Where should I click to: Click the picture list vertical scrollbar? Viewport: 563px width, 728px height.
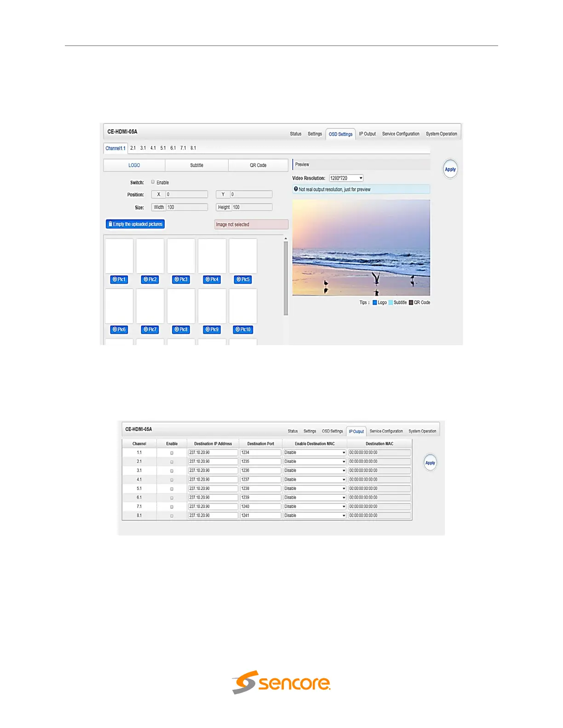[286, 278]
